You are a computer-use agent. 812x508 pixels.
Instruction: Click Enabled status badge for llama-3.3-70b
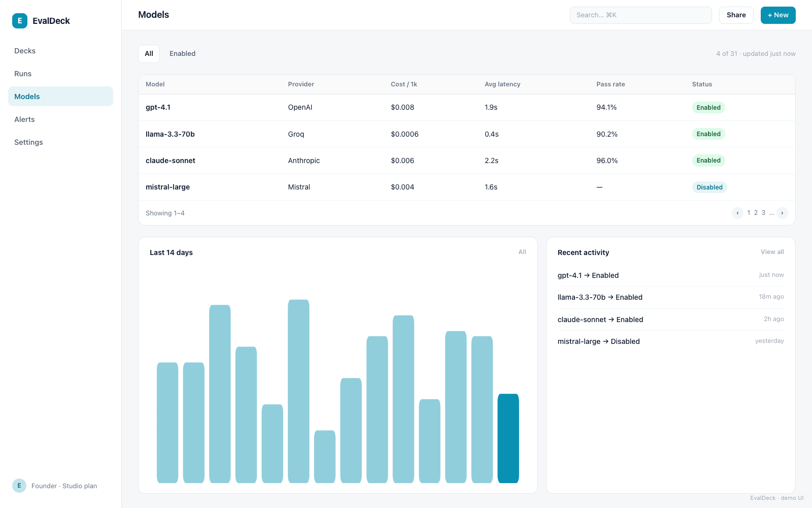coord(708,134)
